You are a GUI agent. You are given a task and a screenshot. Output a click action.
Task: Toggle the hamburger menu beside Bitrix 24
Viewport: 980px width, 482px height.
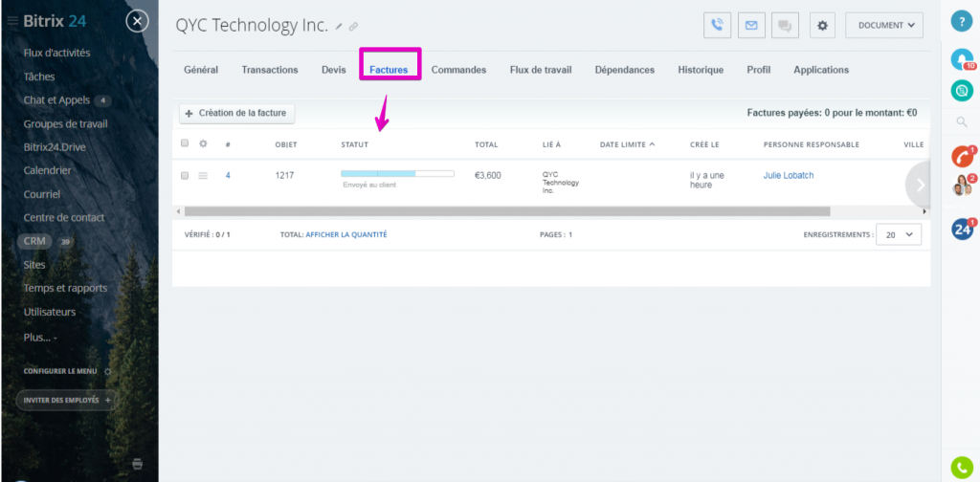click(12, 21)
